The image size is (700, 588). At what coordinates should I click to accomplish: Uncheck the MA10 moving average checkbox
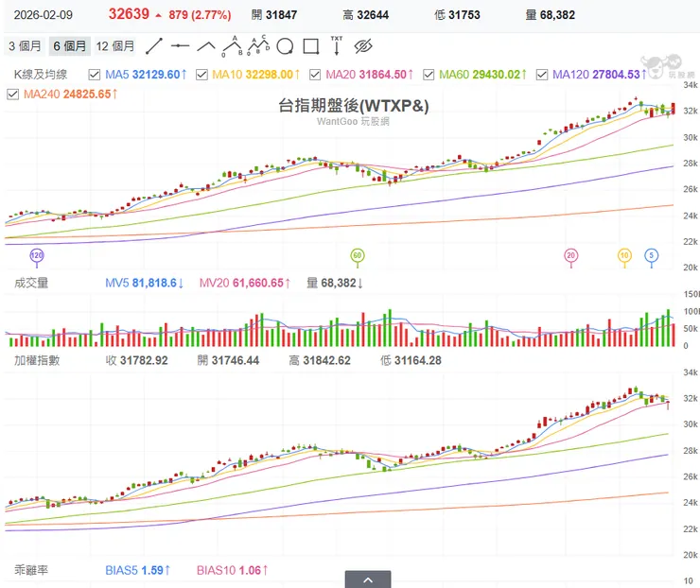coord(201,75)
